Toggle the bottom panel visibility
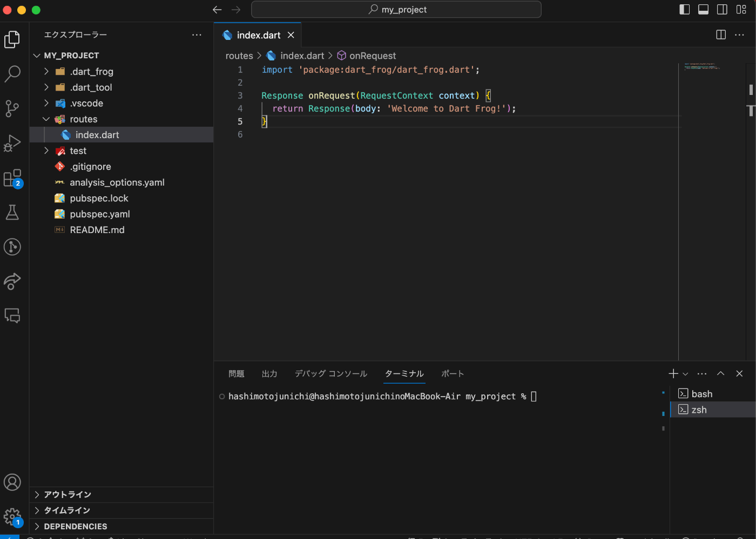 coord(703,10)
